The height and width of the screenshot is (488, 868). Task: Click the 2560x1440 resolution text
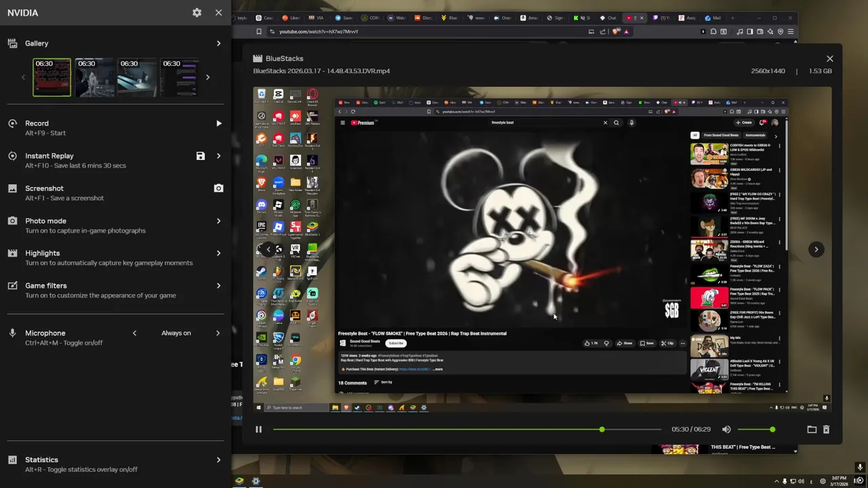pyautogui.click(x=768, y=70)
